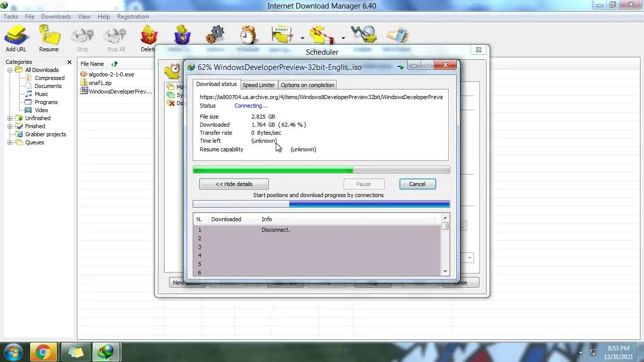This screenshot has height=362, width=644.
Task: Click the onaf1.zip archive icon
Action: pyautogui.click(x=84, y=82)
